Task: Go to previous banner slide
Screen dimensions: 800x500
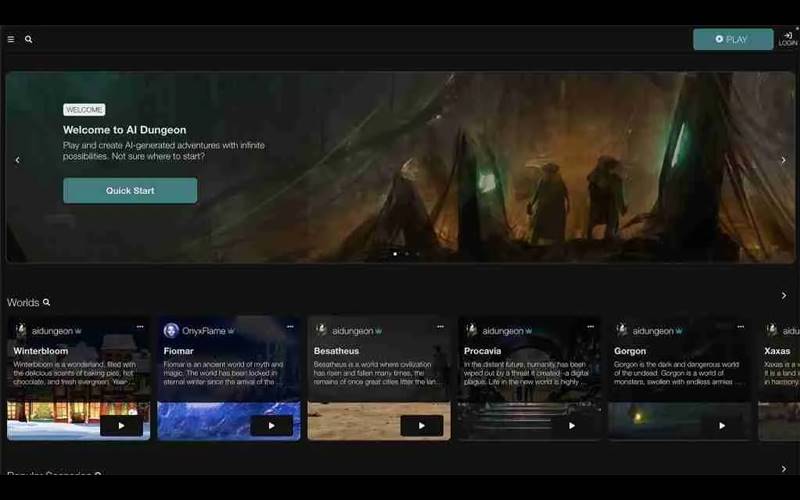Action: (x=17, y=160)
